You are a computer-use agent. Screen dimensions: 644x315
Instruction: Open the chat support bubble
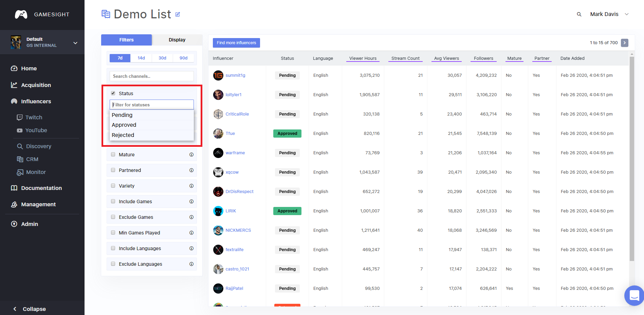pos(634,296)
